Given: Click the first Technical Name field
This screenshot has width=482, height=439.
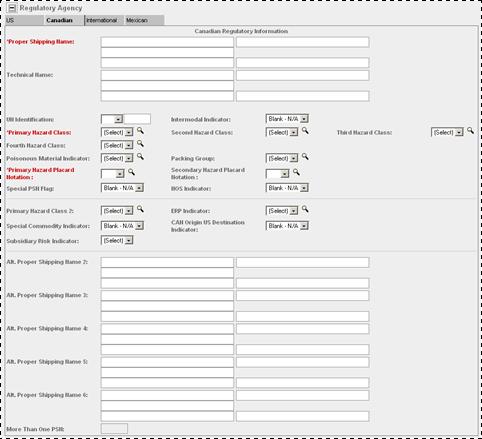Looking at the screenshot, I should point(167,75).
